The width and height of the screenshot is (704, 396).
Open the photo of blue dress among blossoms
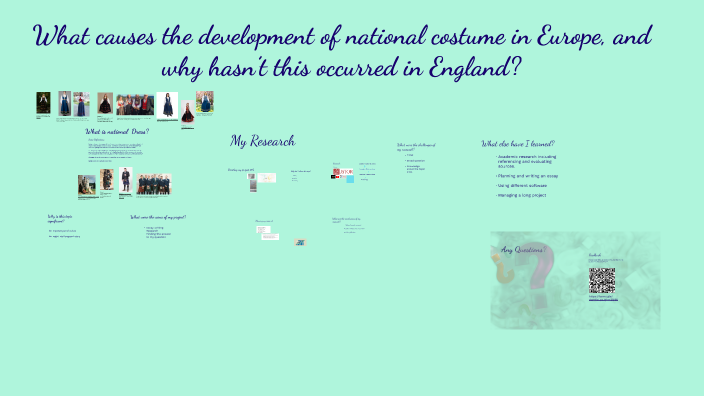click(205, 101)
